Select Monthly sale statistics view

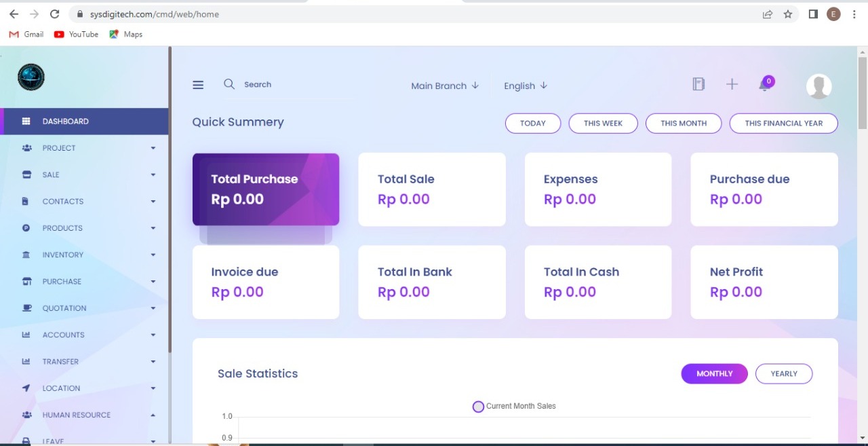tap(714, 374)
